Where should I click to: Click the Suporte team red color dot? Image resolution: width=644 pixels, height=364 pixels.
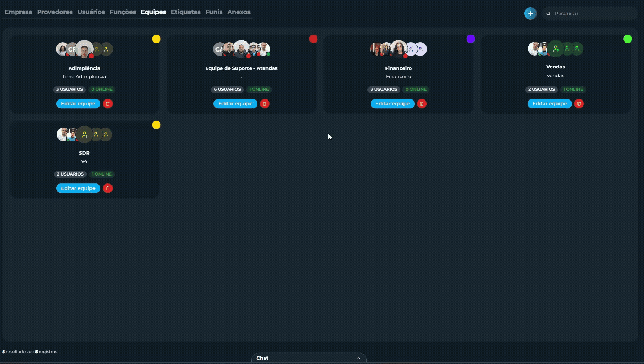click(x=313, y=39)
